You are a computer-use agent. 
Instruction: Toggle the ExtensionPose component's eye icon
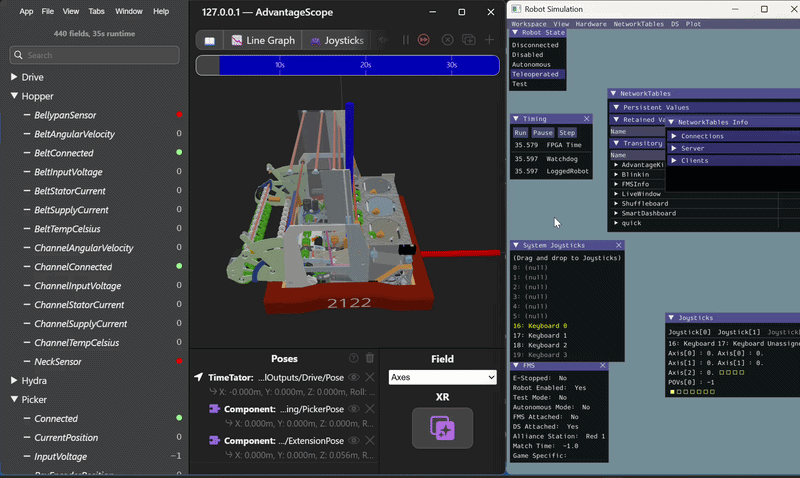pyautogui.click(x=354, y=441)
